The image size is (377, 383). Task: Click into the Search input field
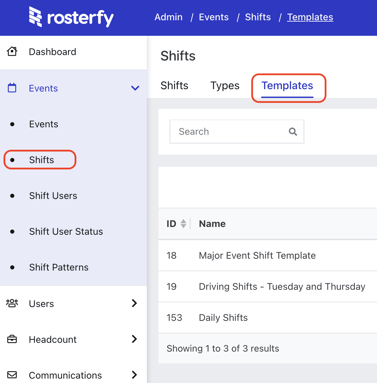tap(237, 132)
